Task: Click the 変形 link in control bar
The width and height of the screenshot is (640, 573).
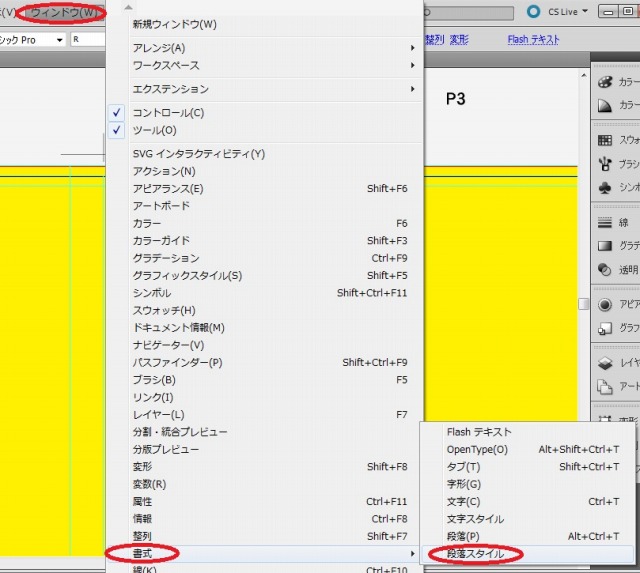Action: [x=459, y=40]
